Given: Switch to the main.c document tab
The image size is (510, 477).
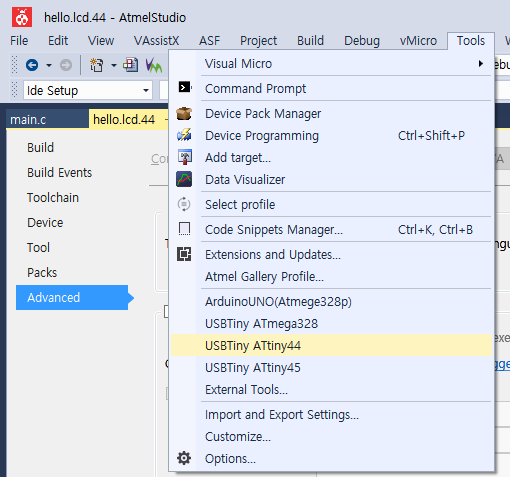Looking at the screenshot, I should [x=47, y=119].
